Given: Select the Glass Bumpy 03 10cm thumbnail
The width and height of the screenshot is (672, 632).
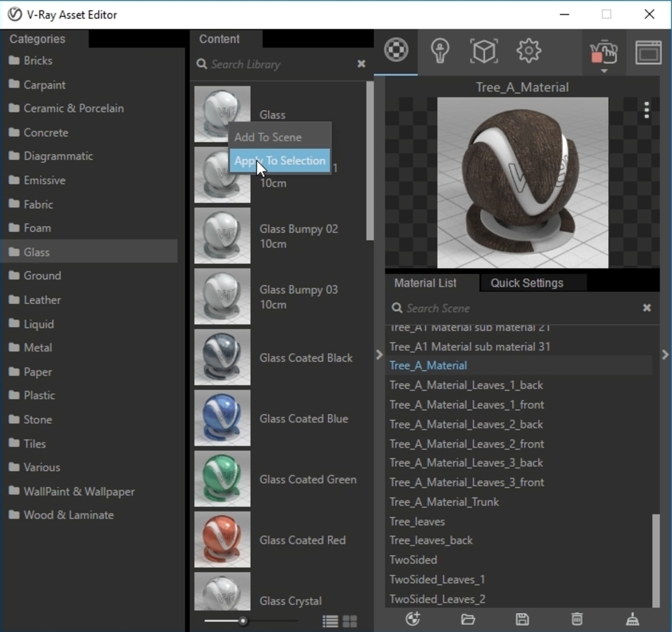Looking at the screenshot, I should [222, 296].
